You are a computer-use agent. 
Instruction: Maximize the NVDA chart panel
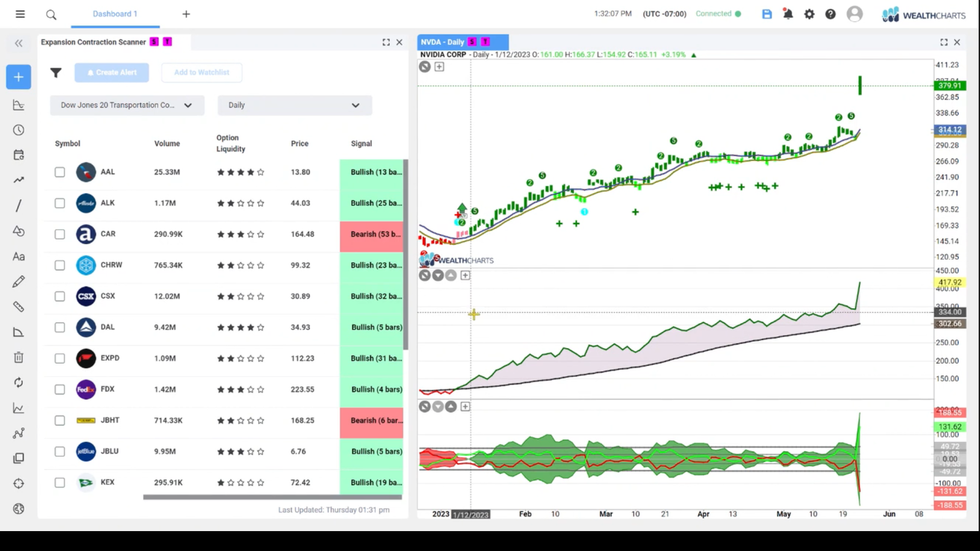click(x=944, y=42)
